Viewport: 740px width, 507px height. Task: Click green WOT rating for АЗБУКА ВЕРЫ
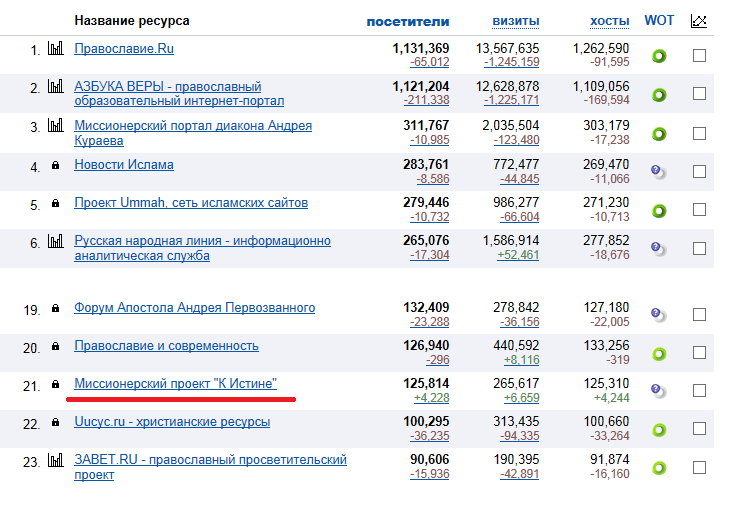tap(659, 95)
